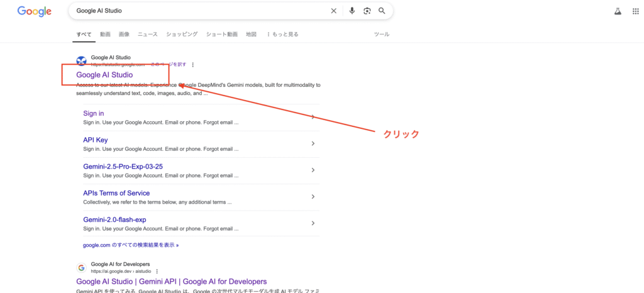Open the Google AI Studio result title
The image size is (644, 293).
[105, 75]
